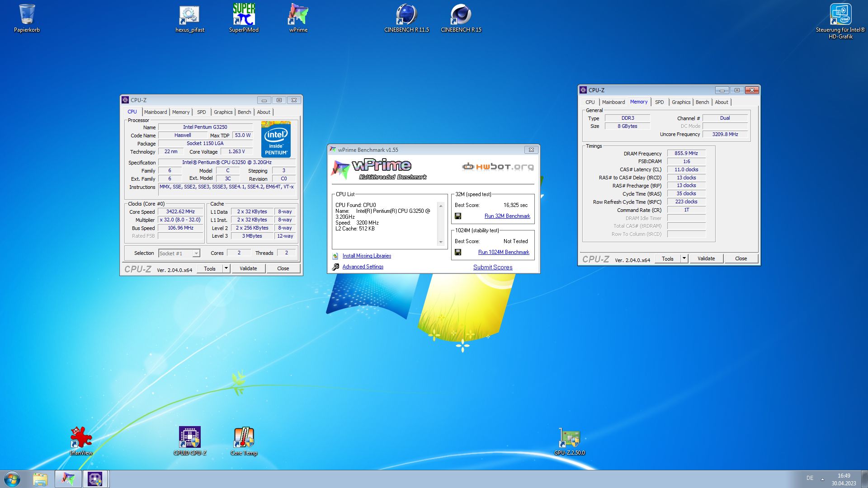Screen dimensions: 868x488
Task: Click the HWBOT.org logo in wPrime
Action: 498,167
